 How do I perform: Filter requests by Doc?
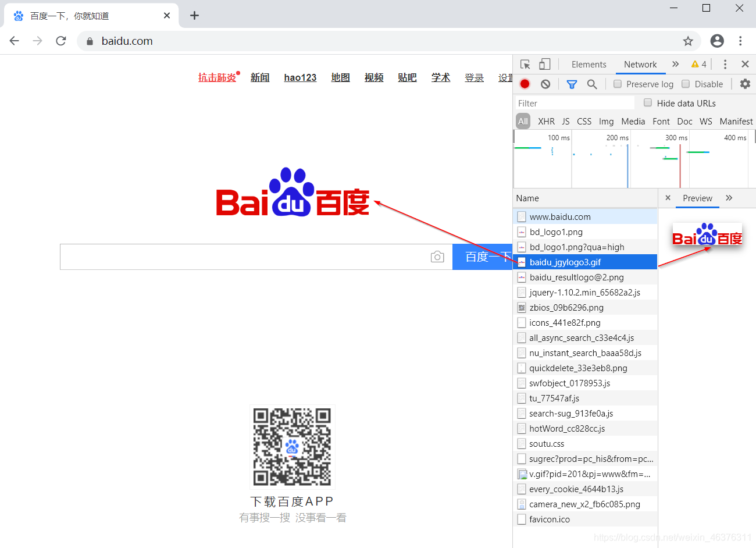pyautogui.click(x=684, y=122)
